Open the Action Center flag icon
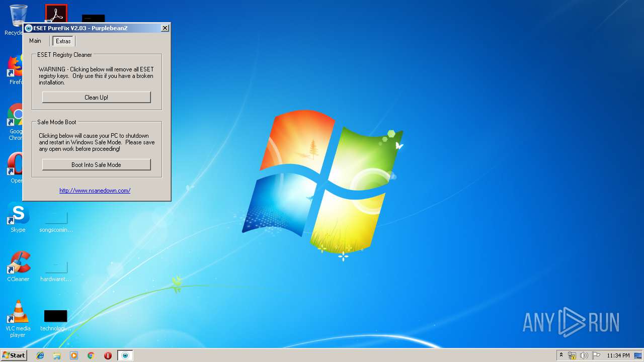This screenshot has height=362, width=644. (596, 355)
